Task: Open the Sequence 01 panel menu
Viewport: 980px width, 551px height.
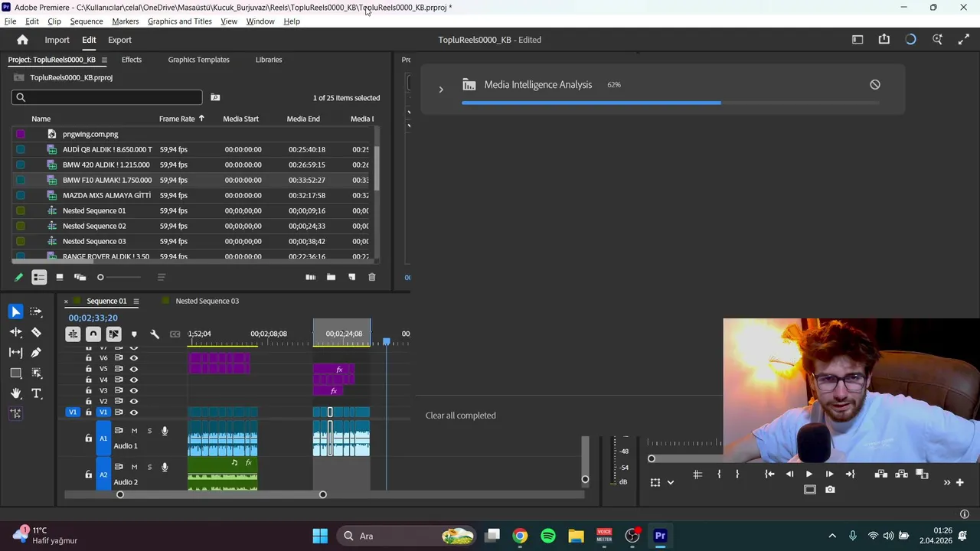Action: click(136, 302)
